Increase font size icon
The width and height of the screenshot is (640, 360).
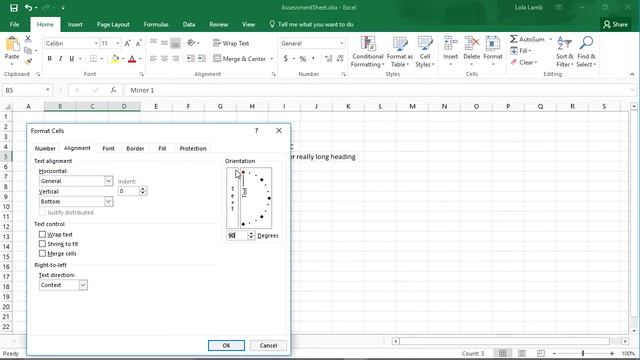tap(127, 43)
